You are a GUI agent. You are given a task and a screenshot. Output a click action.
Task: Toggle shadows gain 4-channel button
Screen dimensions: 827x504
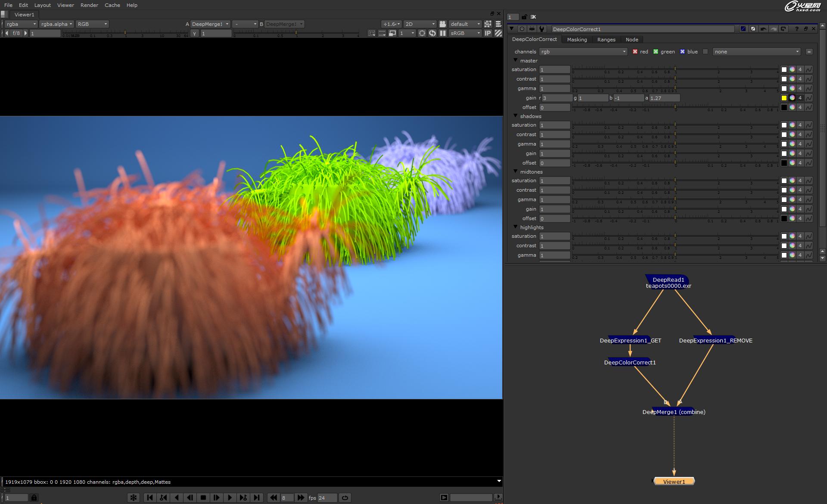tap(800, 153)
